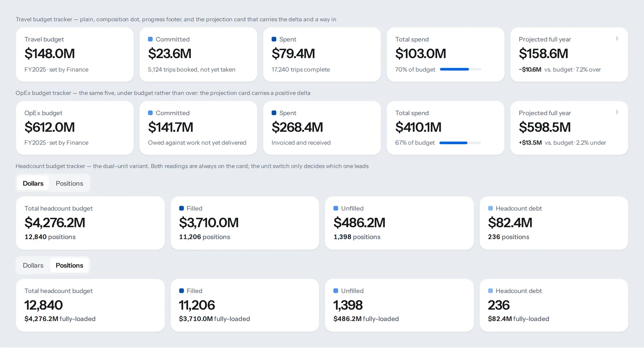
Task: Open the Travel budget $148.0M card
Action: point(75,55)
